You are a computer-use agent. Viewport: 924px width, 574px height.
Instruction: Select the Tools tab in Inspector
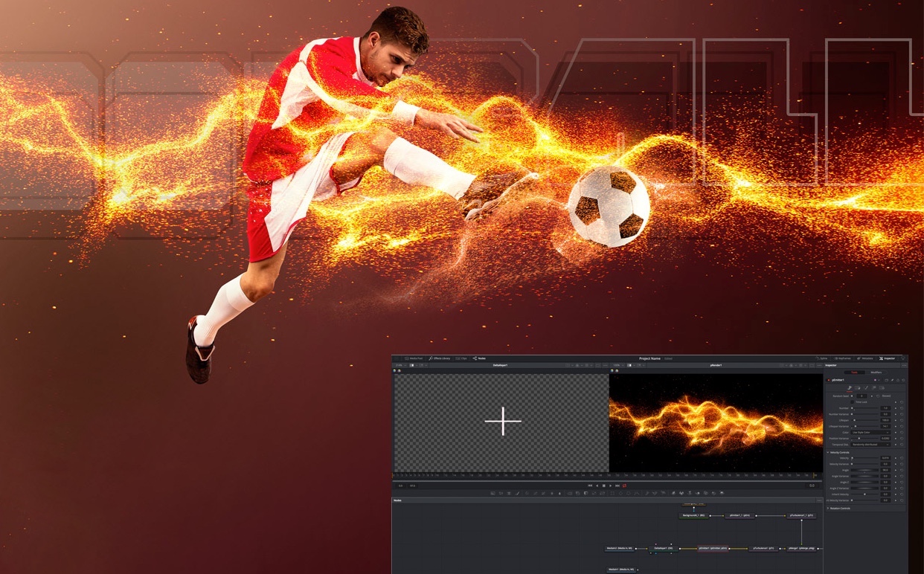[x=853, y=372]
